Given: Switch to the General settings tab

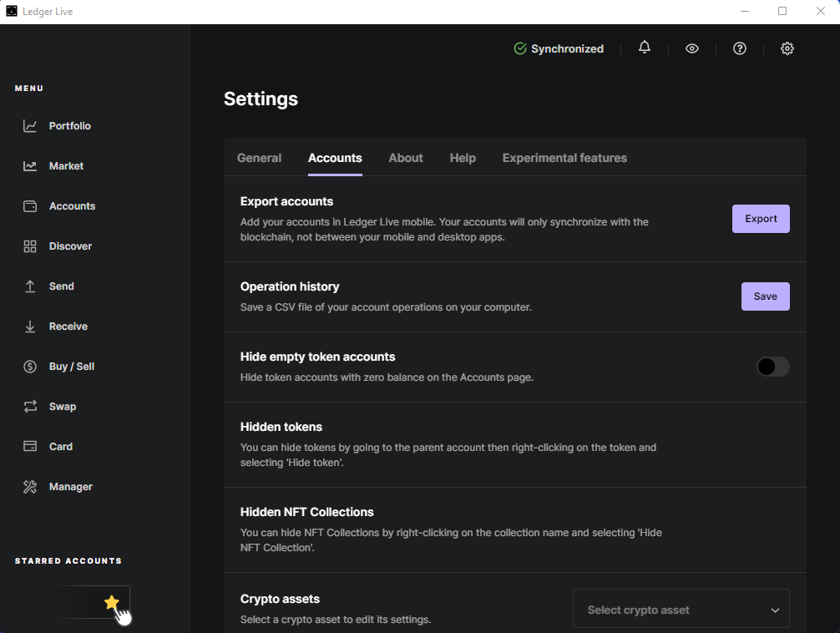Looking at the screenshot, I should 259,158.
